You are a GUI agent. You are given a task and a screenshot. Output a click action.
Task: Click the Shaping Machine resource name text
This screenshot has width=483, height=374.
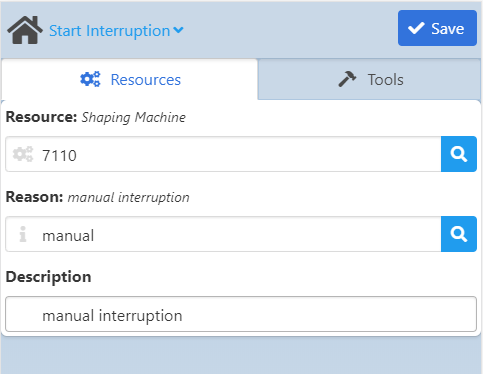[134, 117]
